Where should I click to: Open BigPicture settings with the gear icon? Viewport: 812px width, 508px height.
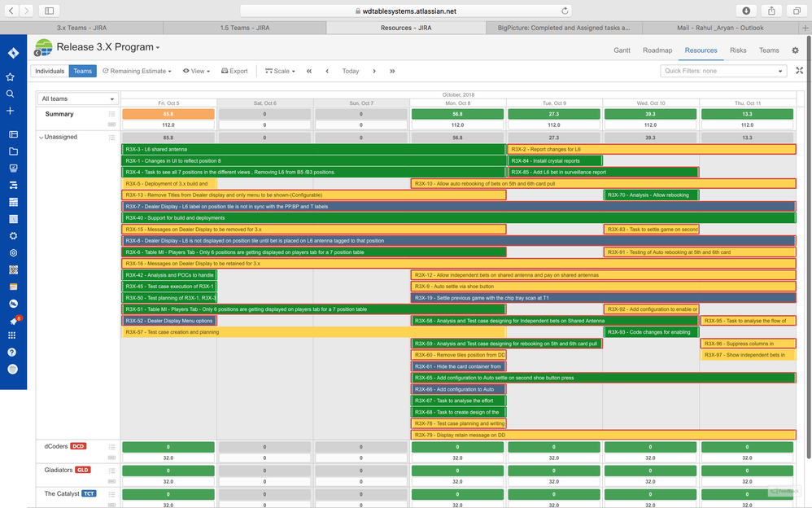797,50
